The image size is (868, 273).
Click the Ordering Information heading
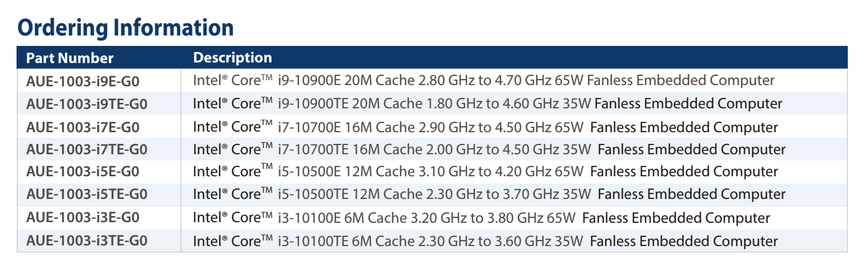click(x=126, y=28)
